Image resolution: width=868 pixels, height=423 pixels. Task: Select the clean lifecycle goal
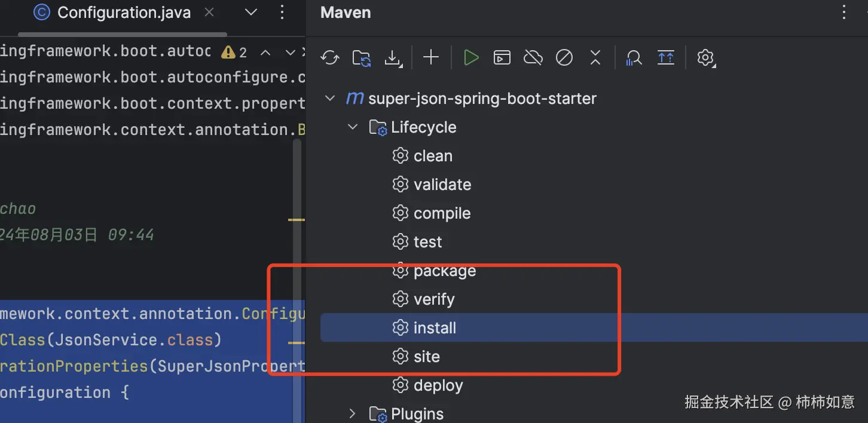pos(432,155)
